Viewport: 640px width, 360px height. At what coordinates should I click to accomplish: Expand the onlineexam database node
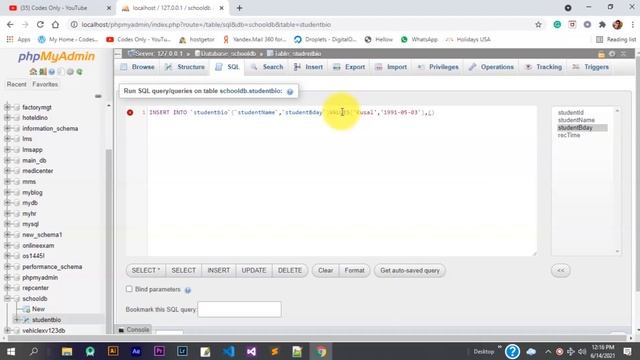point(7,246)
